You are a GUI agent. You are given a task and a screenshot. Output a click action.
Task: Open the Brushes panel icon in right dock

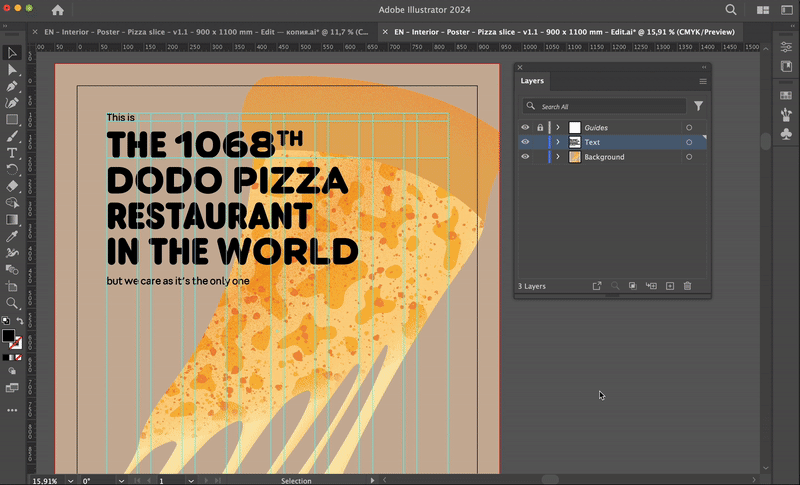(786, 114)
